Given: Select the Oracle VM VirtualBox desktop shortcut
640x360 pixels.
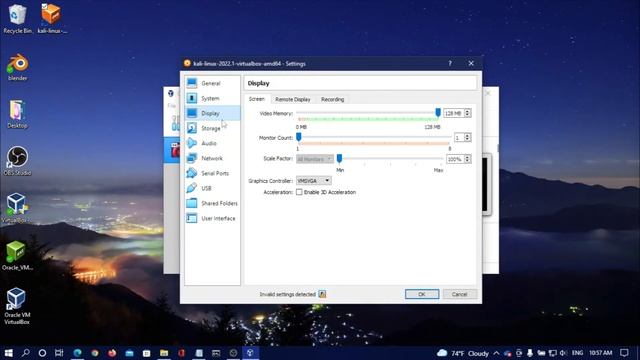Looking at the screenshot, I should pyautogui.click(x=17, y=306).
